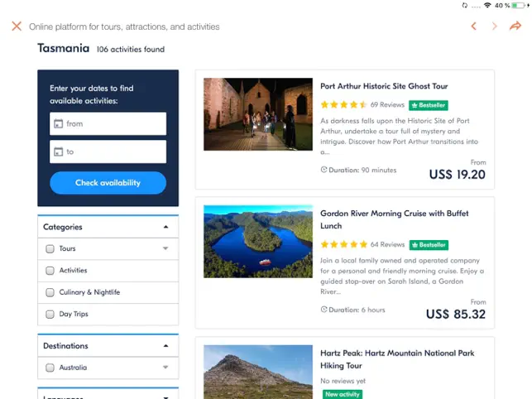The height and width of the screenshot is (399, 532).
Task: Click the New activity badge on Hartz Peak
Action: pyautogui.click(x=343, y=394)
